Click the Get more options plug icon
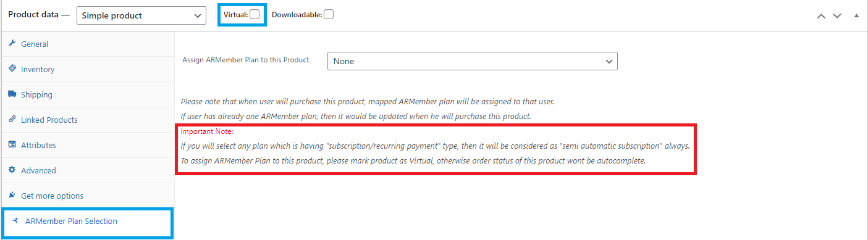868x240 pixels. tap(12, 196)
